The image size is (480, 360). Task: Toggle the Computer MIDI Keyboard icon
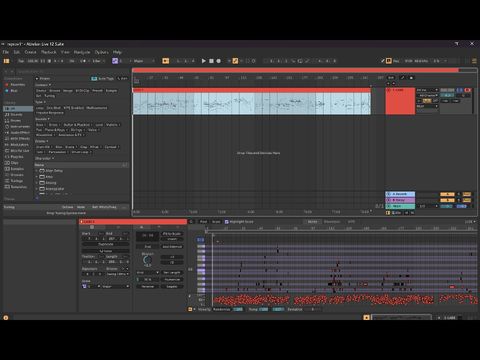[x=389, y=61]
